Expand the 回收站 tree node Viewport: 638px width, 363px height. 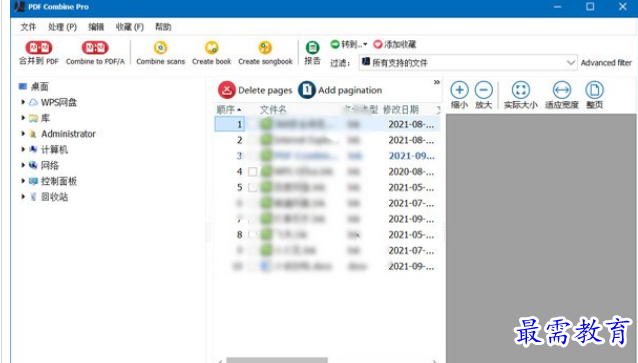tap(23, 197)
